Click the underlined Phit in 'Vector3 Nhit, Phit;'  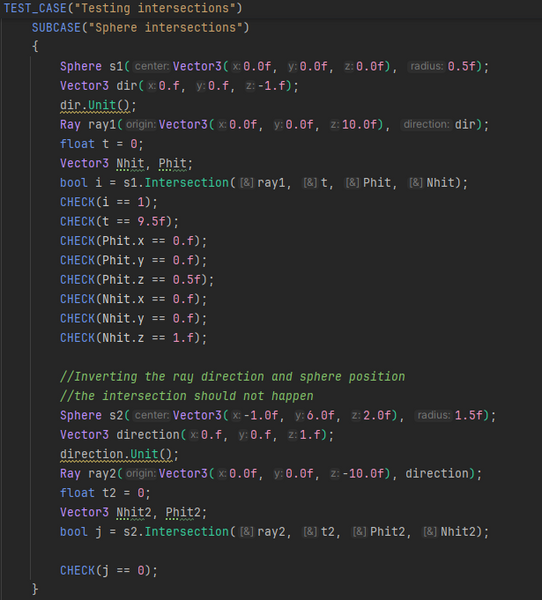click(x=173, y=164)
